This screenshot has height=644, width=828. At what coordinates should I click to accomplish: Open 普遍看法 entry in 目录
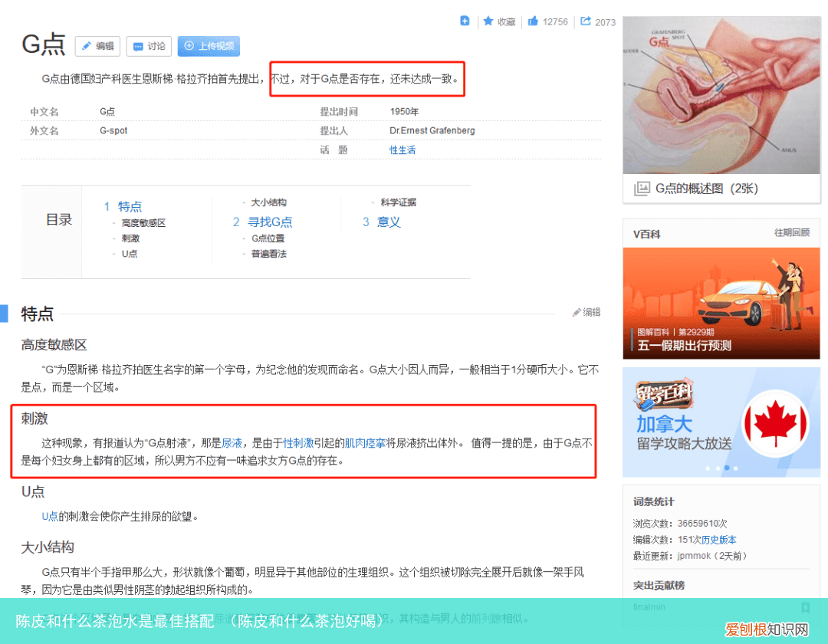[269, 254]
